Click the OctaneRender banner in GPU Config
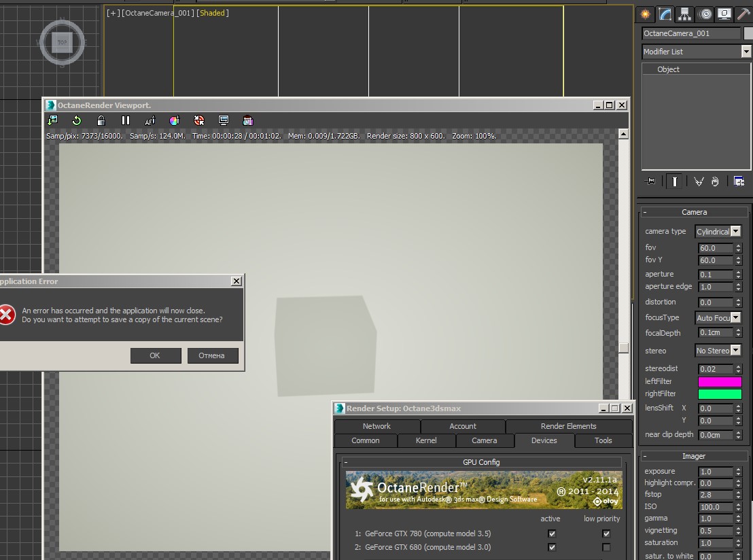753x560 pixels. [x=484, y=490]
